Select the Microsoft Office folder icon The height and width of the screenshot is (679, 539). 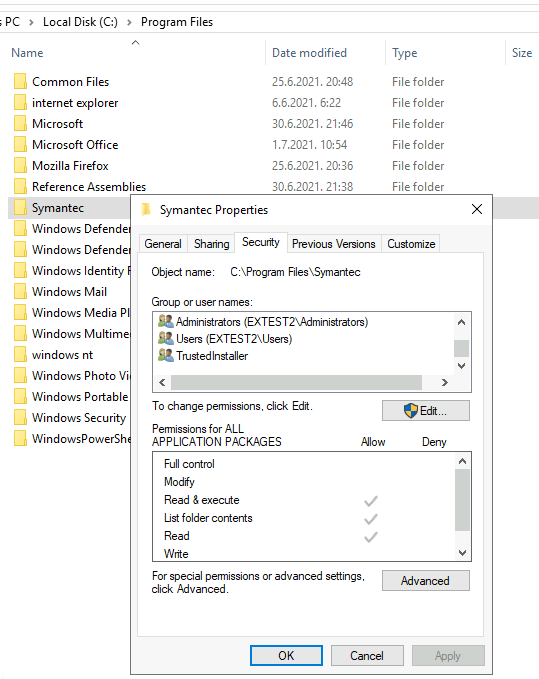click(x=20, y=144)
